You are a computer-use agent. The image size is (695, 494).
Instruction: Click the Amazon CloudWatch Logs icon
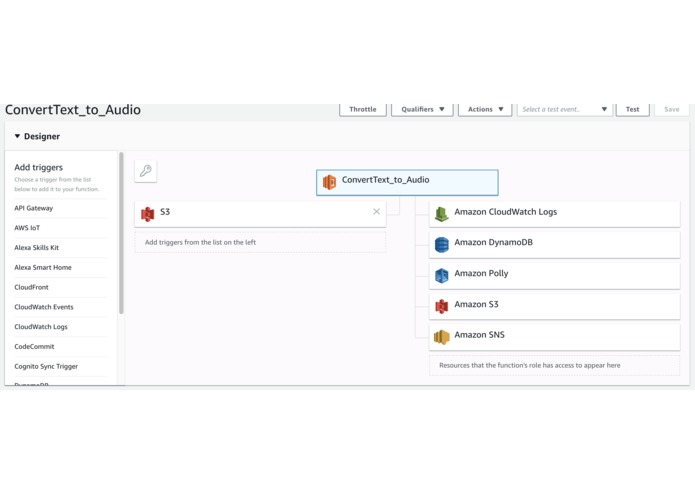tap(441, 214)
